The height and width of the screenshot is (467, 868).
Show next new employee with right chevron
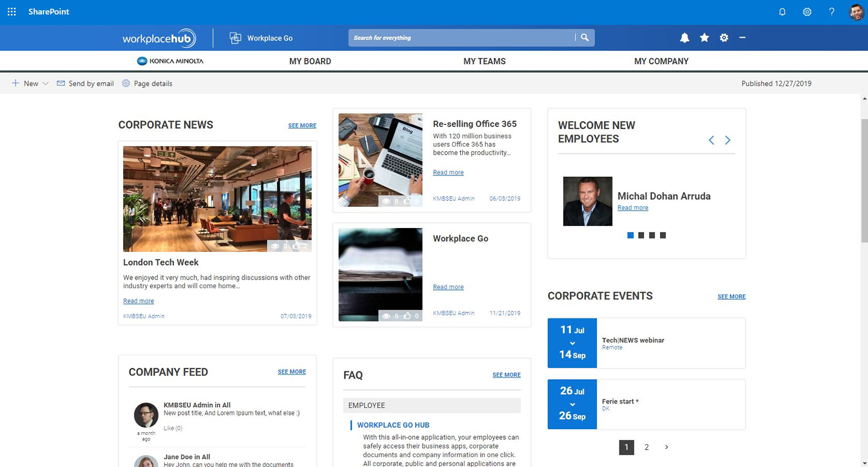pyautogui.click(x=728, y=140)
